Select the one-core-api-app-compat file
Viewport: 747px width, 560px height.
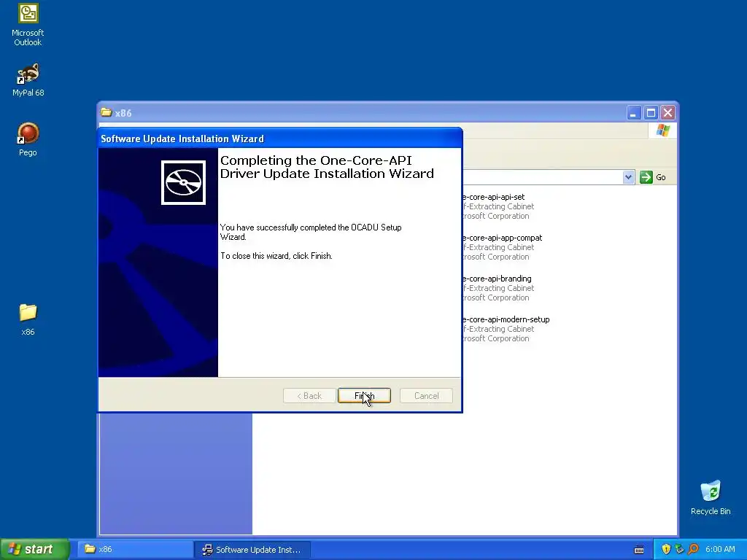click(501, 247)
